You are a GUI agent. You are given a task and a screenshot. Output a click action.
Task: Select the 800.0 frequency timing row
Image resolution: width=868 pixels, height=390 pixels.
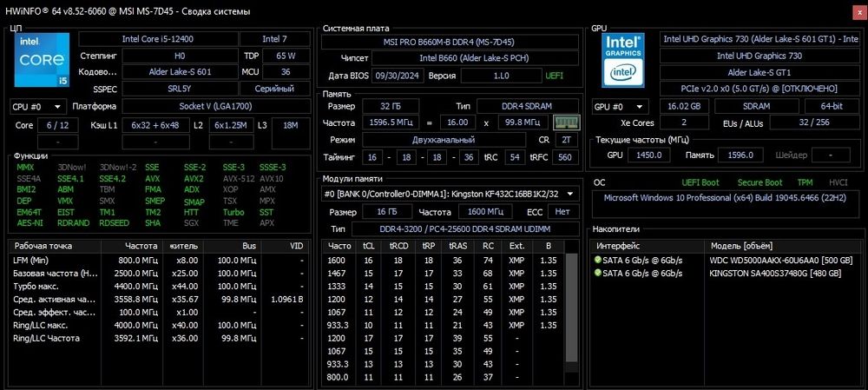point(443,377)
